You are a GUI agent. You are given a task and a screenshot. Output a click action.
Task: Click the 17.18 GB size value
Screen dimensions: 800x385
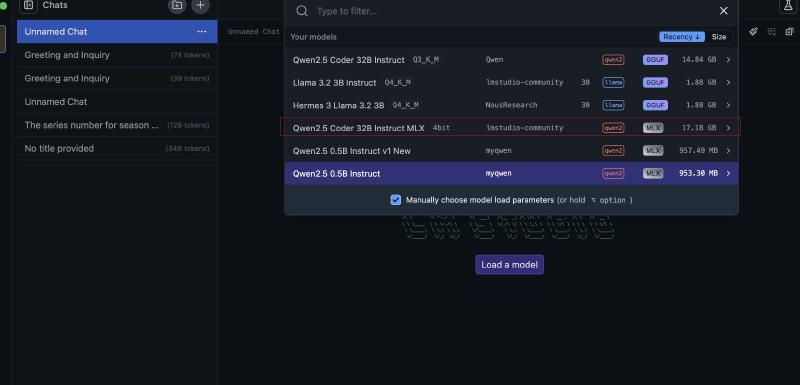[699, 128]
